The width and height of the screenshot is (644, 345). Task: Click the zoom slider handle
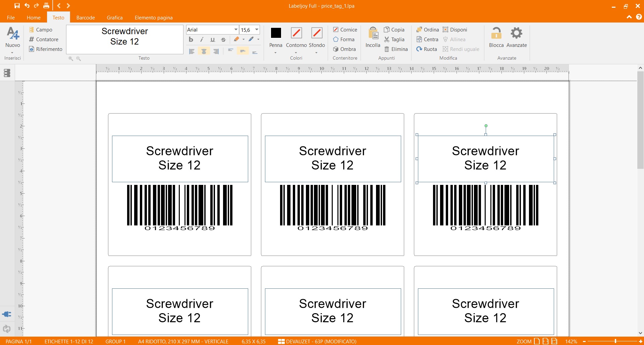coord(615,341)
